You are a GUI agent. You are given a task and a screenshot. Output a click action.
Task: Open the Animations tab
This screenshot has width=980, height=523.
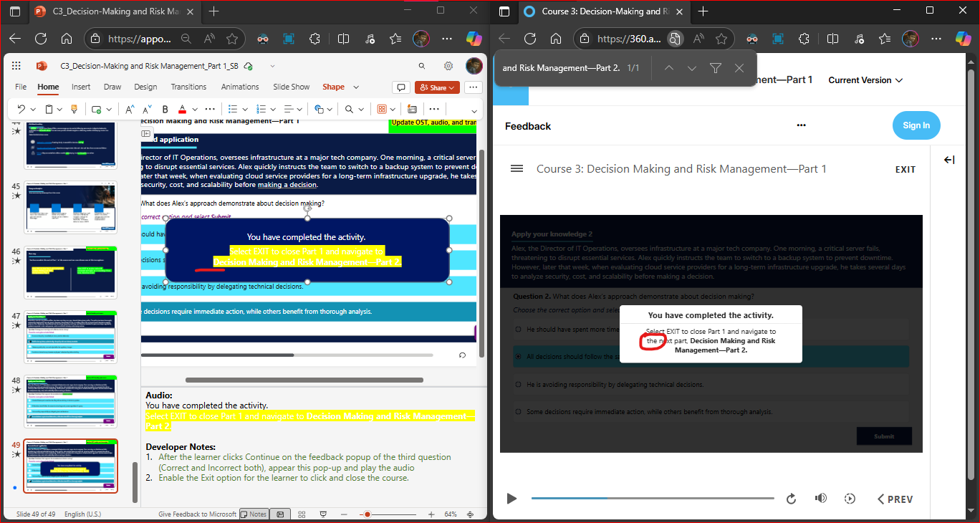point(240,87)
